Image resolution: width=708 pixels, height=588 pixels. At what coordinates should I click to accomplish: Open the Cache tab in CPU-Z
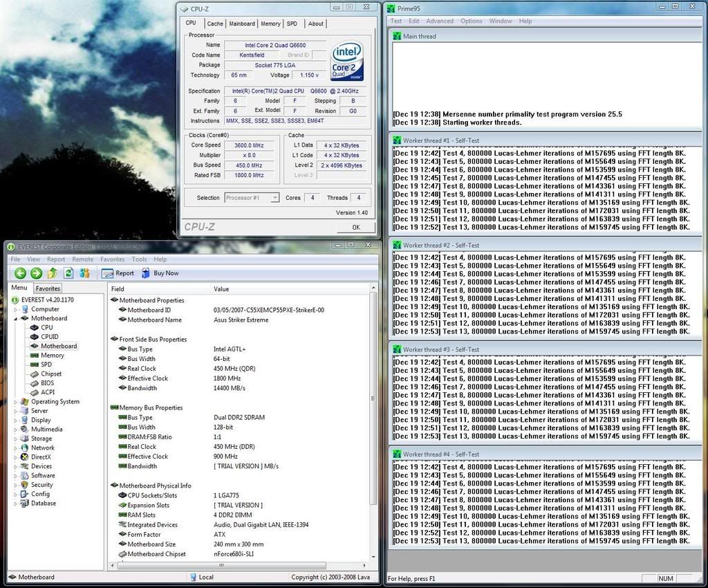click(215, 24)
